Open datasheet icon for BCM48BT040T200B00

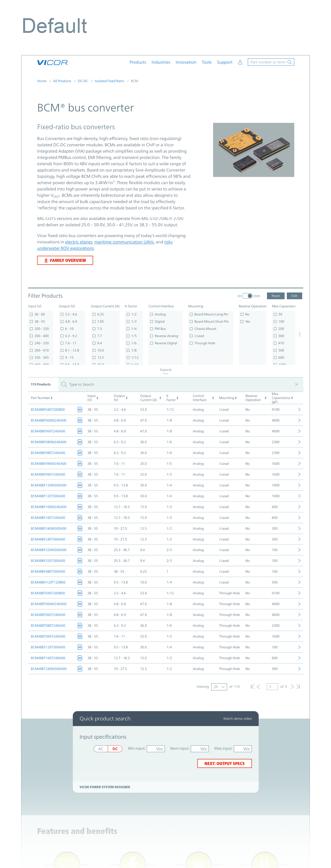point(80,593)
